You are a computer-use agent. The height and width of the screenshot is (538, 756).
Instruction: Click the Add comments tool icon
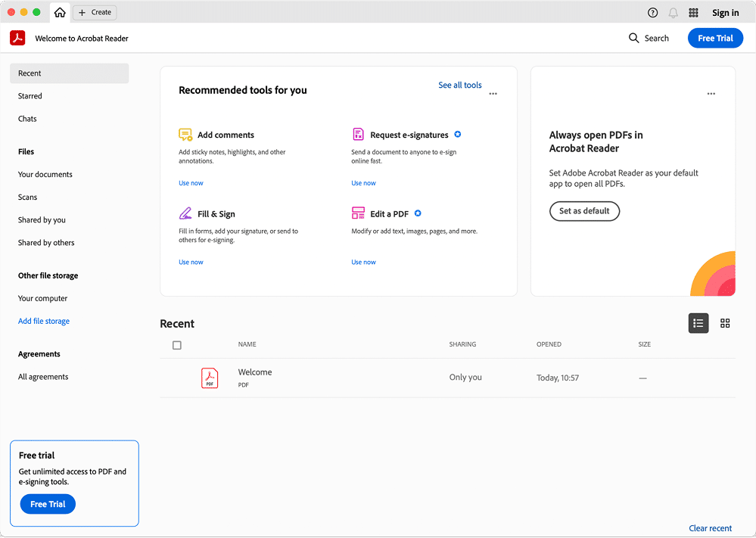(x=185, y=135)
